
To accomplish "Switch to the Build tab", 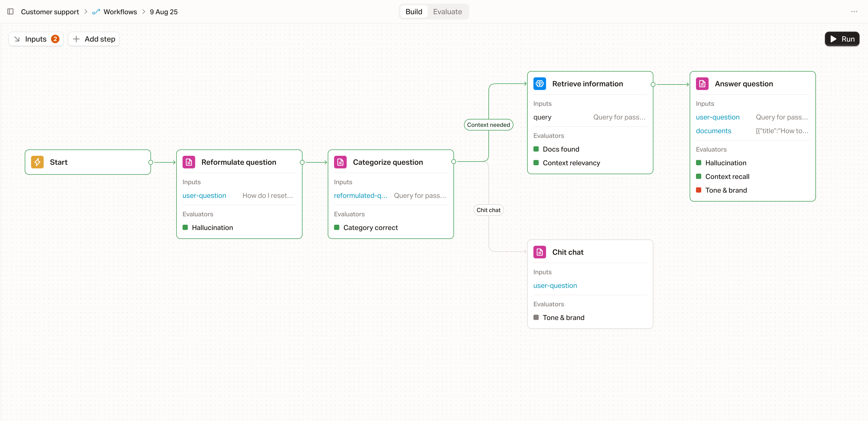I will point(413,12).
